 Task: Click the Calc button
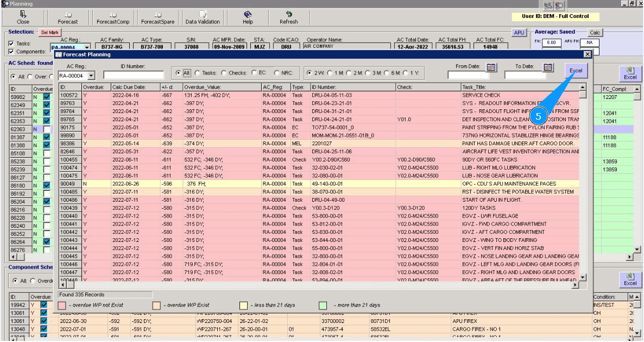pos(595,33)
